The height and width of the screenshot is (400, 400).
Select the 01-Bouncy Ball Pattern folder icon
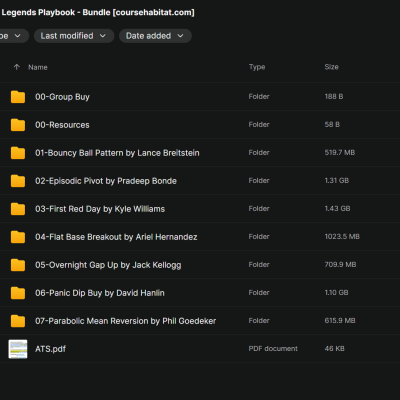(x=18, y=153)
